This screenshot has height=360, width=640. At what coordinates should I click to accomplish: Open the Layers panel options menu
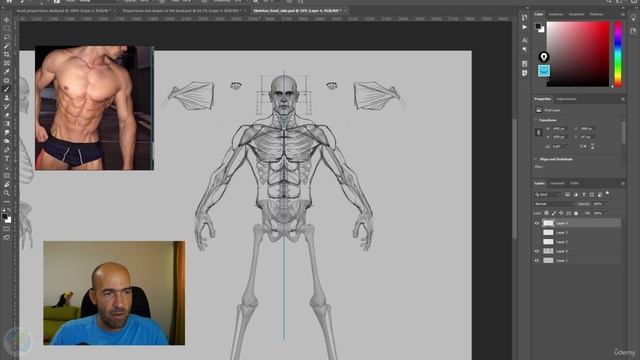pos(622,184)
